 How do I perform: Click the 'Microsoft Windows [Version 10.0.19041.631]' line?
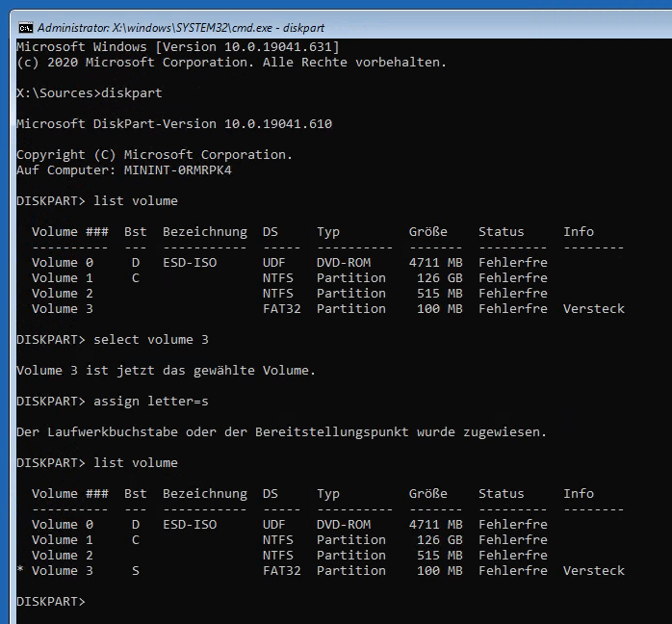pyautogui.click(x=178, y=47)
